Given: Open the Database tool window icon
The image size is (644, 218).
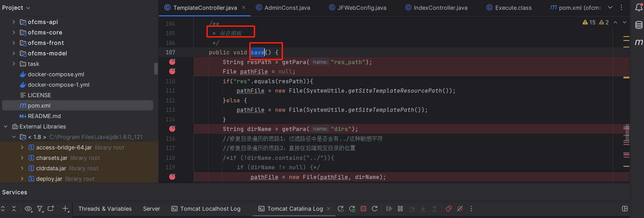Looking at the screenshot, I should click(639, 25).
